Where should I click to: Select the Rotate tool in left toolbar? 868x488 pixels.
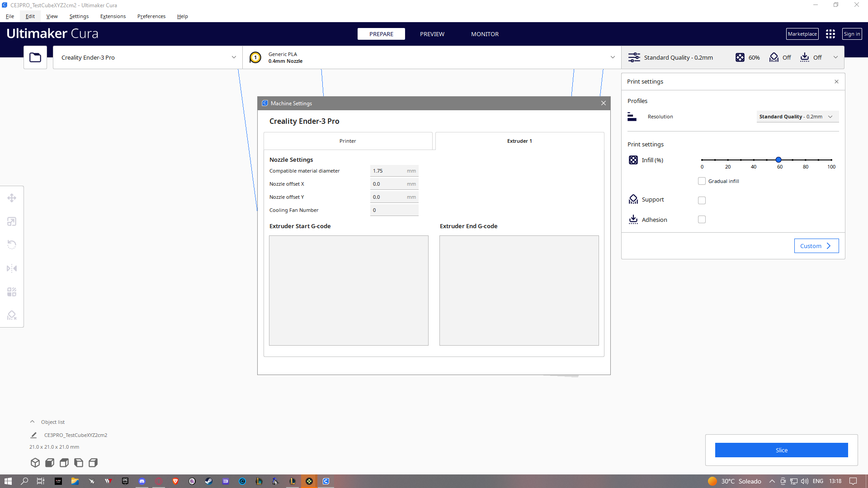(12, 245)
